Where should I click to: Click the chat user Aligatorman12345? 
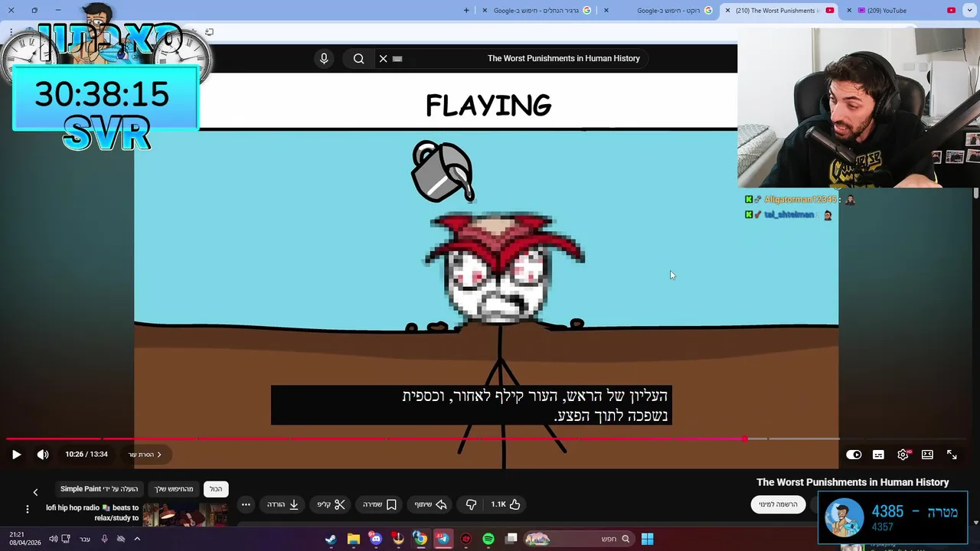point(800,200)
